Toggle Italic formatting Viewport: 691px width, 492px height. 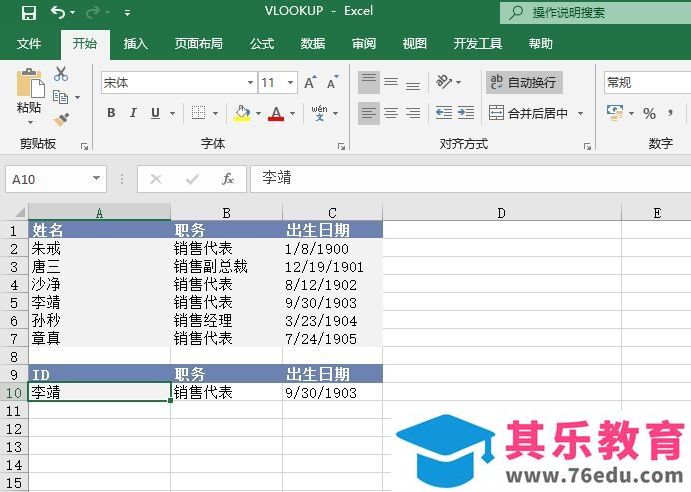click(133, 113)
